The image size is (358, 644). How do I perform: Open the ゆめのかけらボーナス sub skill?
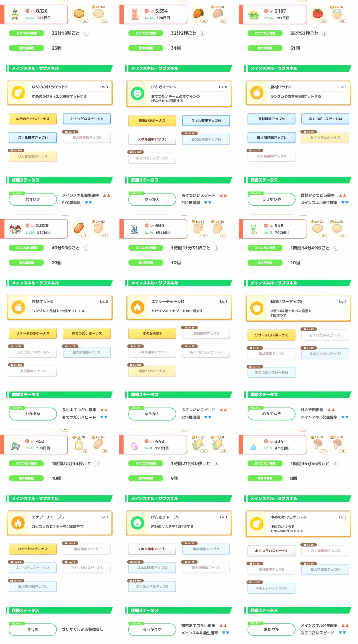(x=33, y=119)
